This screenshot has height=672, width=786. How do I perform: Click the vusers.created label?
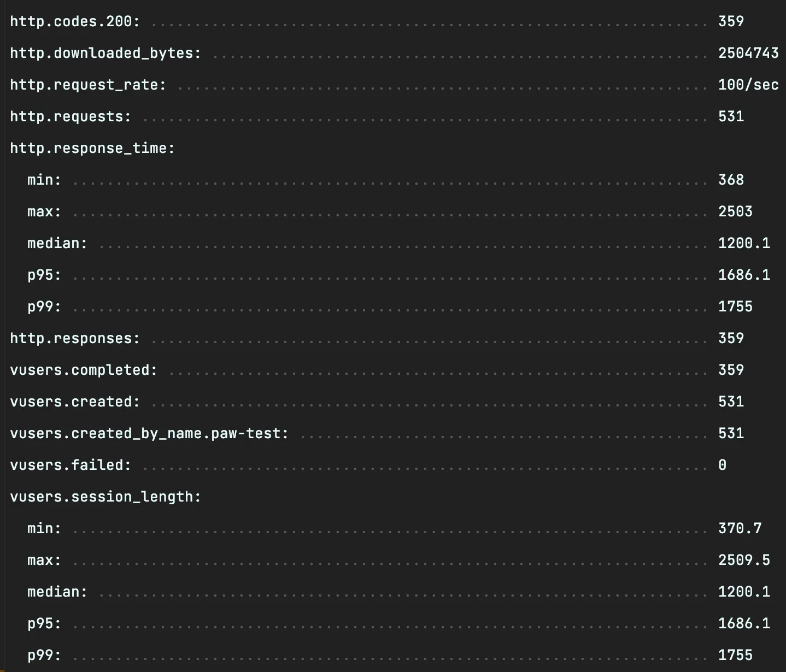pyautogui.click(x=75, y=402)
